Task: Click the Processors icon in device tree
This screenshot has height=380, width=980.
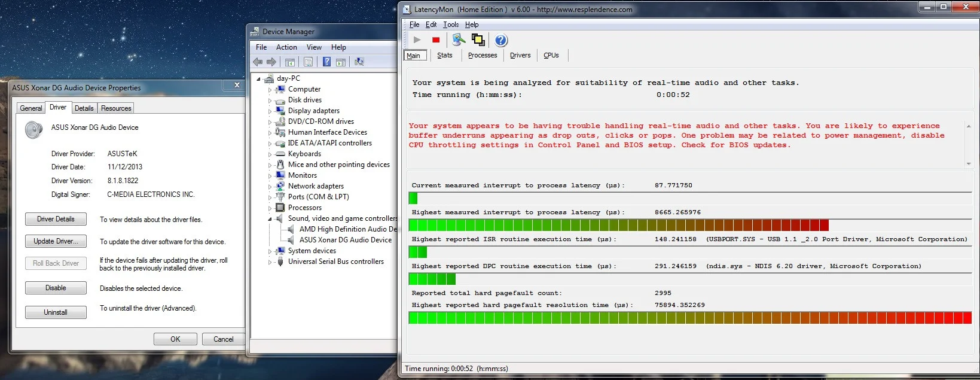Action: (280, 208)
